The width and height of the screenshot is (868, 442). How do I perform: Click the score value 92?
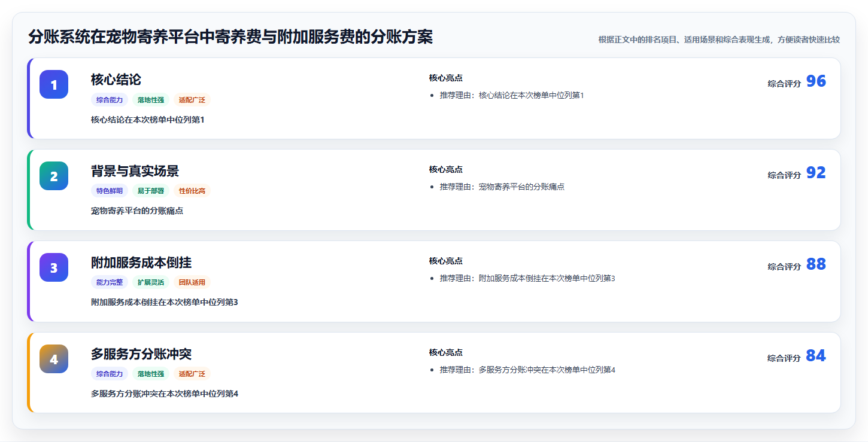point(816,173)
